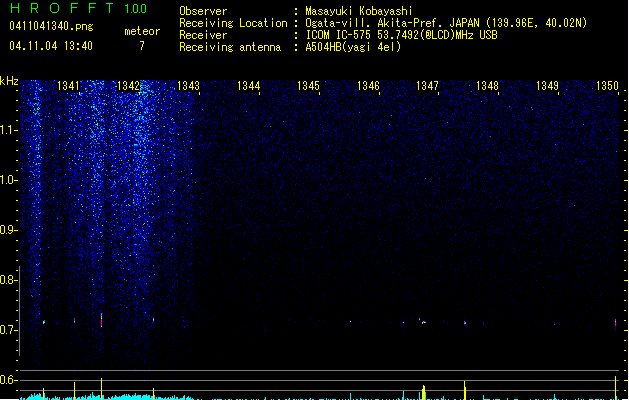The image size is (629, 400).
Task: Click the meteor echo near 1350
Action: (x=615, y=324)
